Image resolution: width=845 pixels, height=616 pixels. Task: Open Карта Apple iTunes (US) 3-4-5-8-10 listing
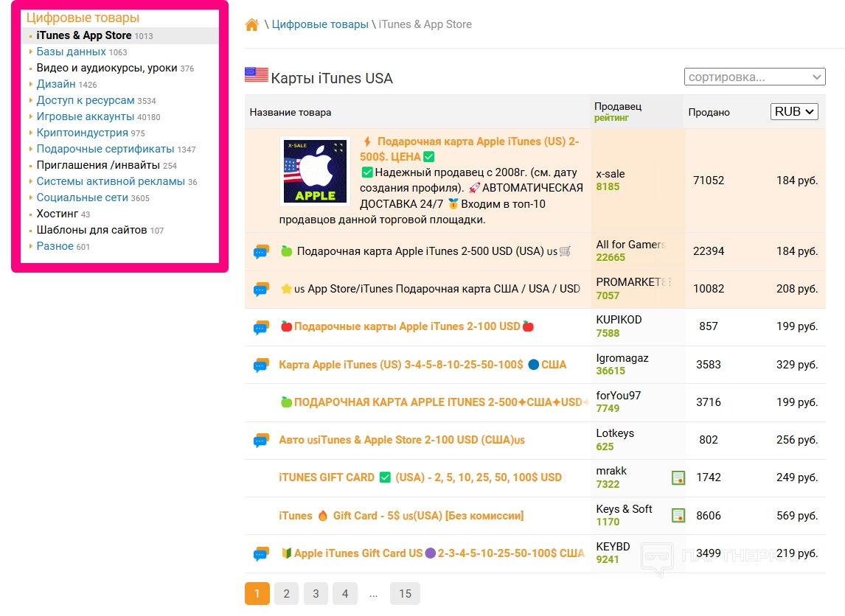coord(422,365)
